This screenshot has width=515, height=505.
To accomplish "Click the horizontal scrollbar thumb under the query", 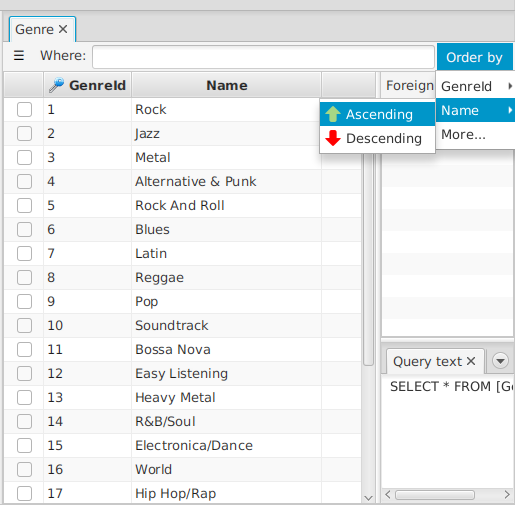I will point(435,495).
